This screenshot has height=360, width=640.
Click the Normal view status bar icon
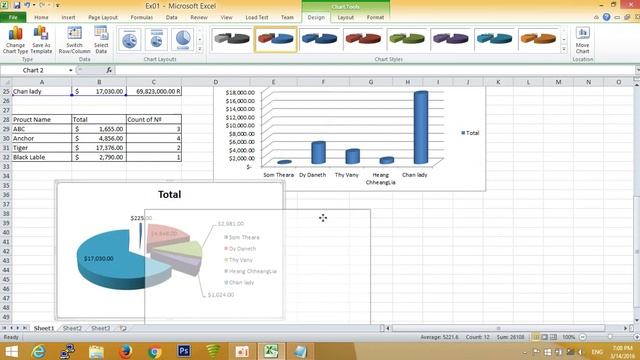536,337
